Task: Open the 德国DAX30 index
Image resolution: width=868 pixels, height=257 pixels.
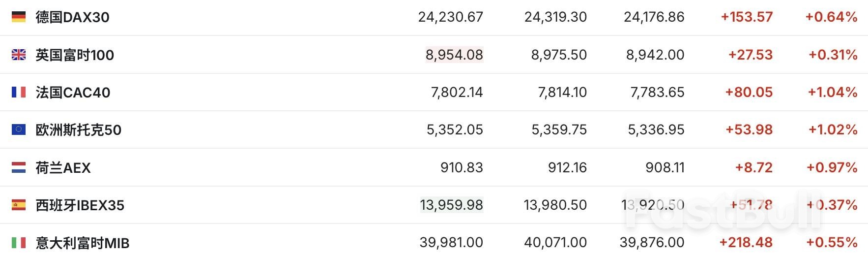Action: coord(72,17)
